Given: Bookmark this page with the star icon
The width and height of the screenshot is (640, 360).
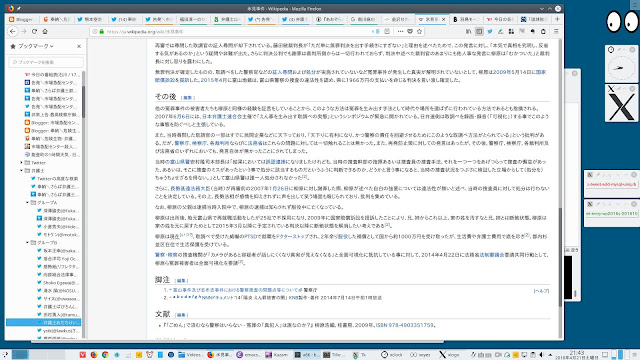Looking at the screenshot, I should [419, 31].
